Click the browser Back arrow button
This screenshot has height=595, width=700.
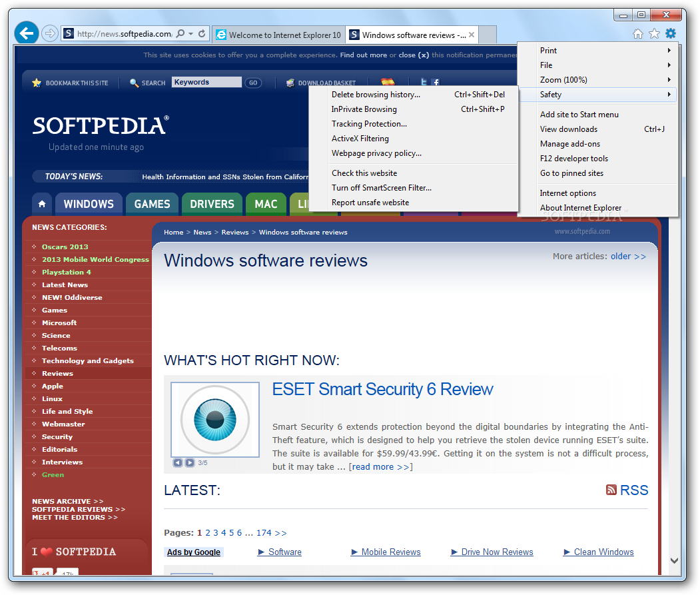[x=27, y=33]
